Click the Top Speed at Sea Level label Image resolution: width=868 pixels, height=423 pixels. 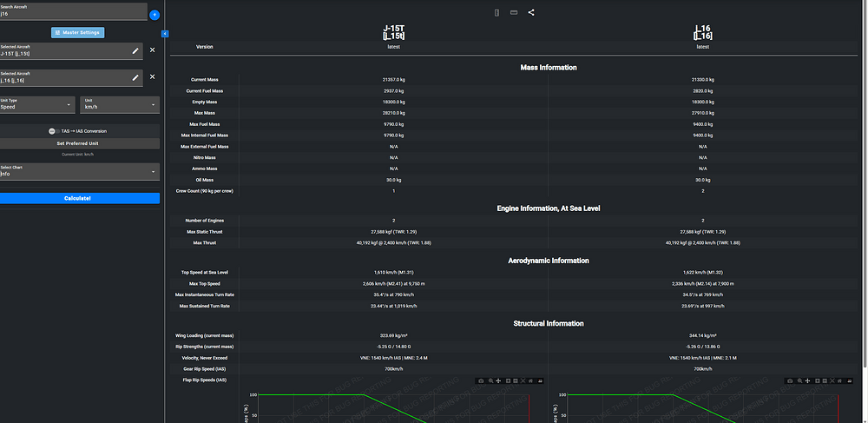point(204,273)
